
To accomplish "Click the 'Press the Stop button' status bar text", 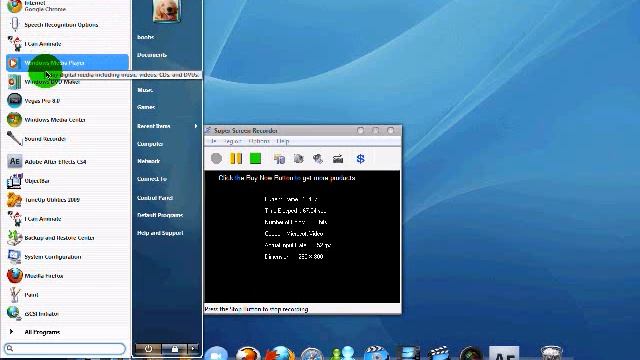I will coord(256,309).
